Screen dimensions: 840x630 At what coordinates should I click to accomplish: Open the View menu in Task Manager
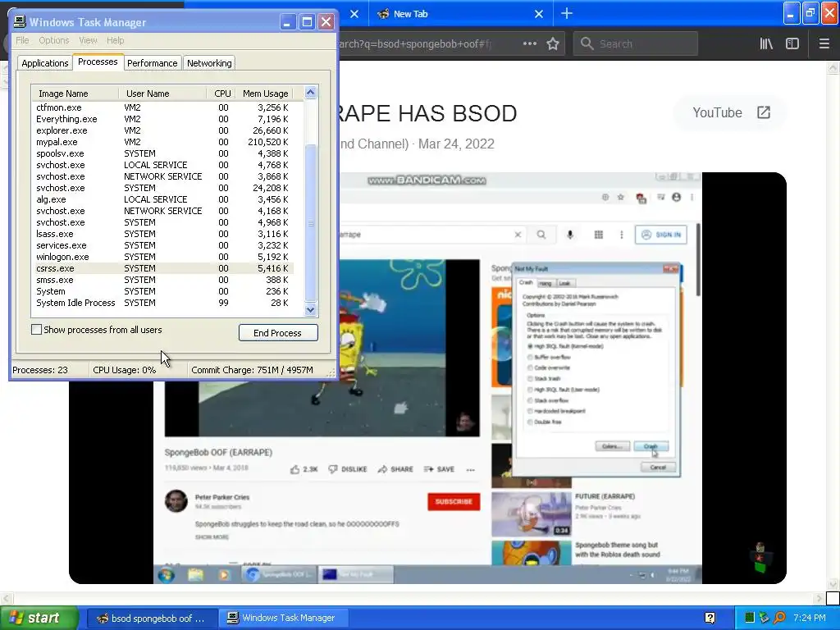[x=88, y=40]
